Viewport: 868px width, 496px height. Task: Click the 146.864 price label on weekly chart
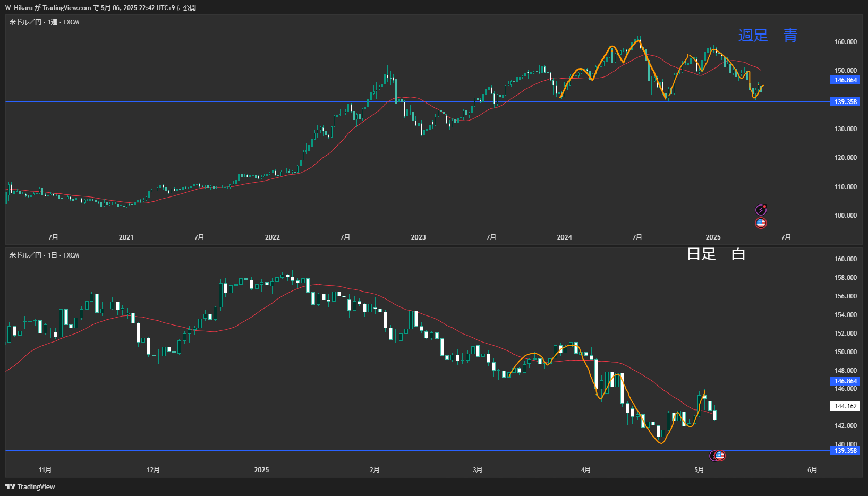click(x=845, y=80)
